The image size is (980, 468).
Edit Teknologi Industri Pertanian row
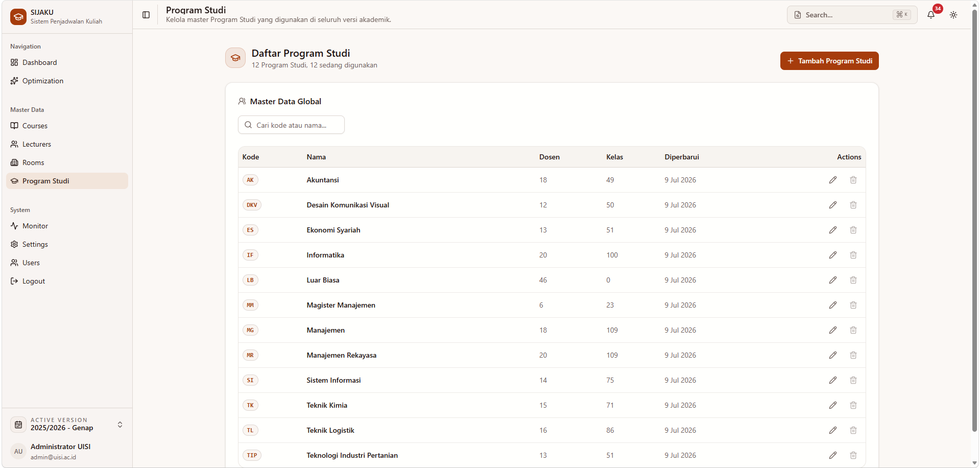point(833,455)
